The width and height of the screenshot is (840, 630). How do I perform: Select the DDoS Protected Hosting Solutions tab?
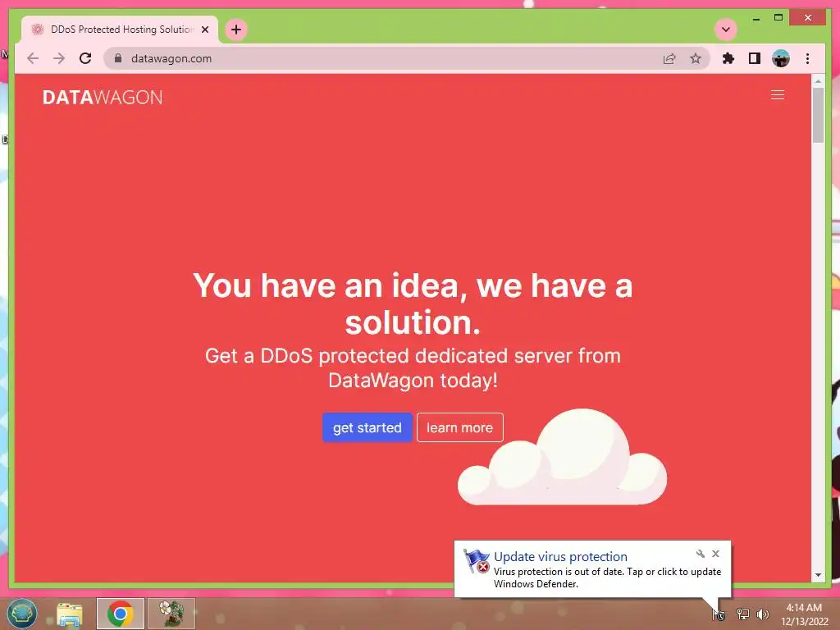120,30
